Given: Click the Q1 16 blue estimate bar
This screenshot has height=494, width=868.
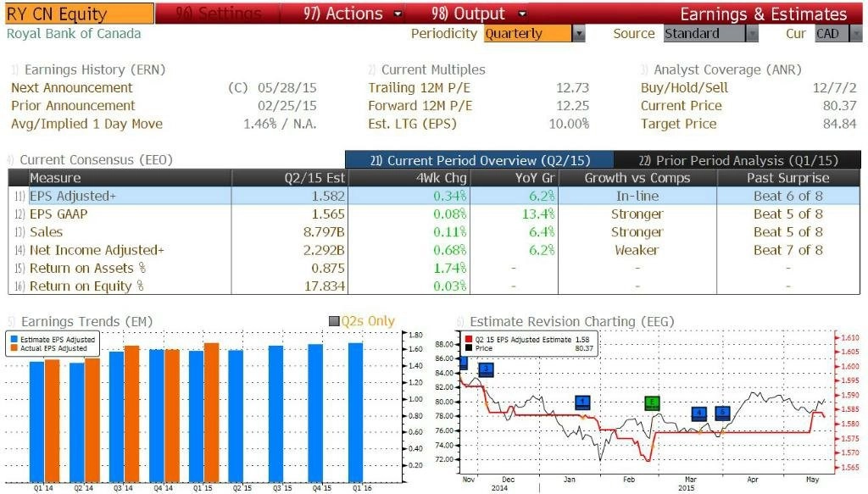Looking at the screenshot, I should (355, 412).
